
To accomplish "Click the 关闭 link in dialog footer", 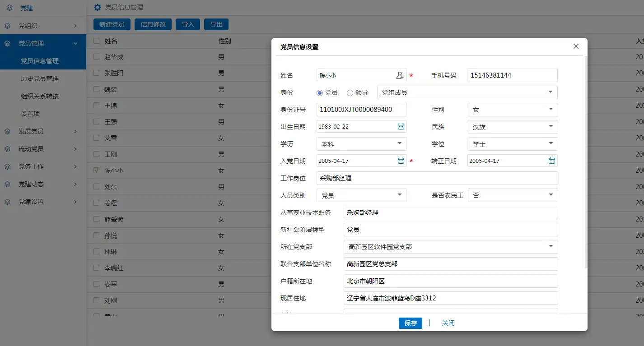I will click(x=448, y=323).
